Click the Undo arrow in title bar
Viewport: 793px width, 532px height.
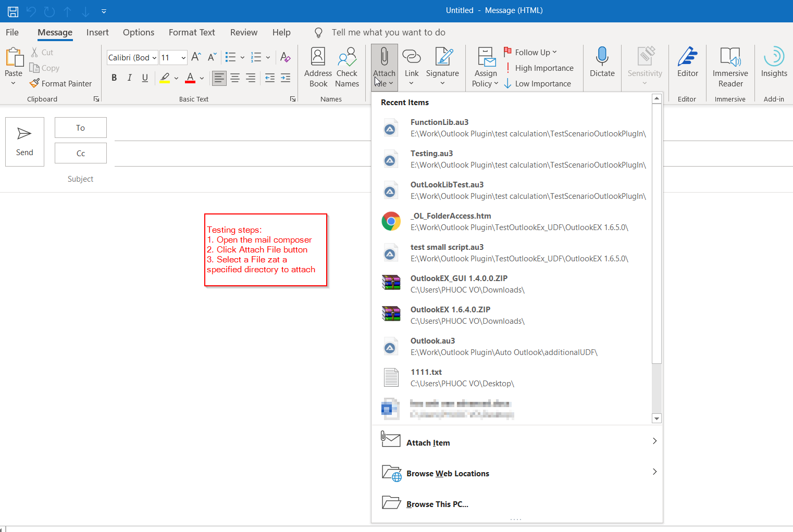point(31,11)
